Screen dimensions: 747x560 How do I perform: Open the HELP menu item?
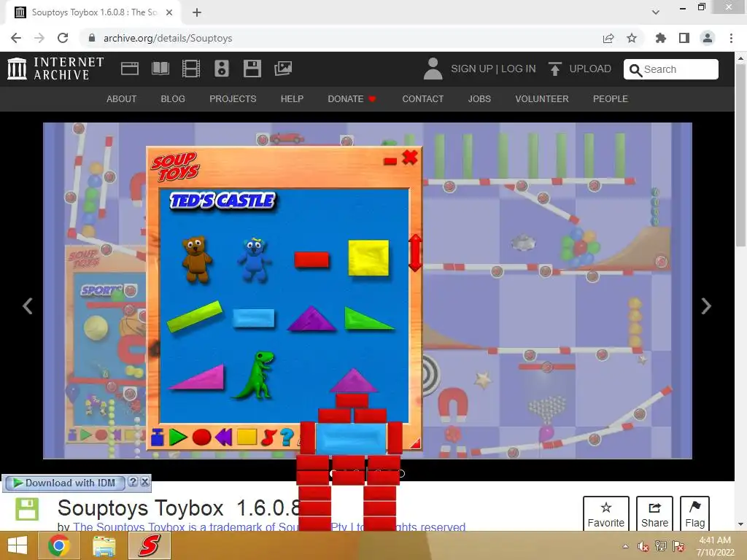292,99
